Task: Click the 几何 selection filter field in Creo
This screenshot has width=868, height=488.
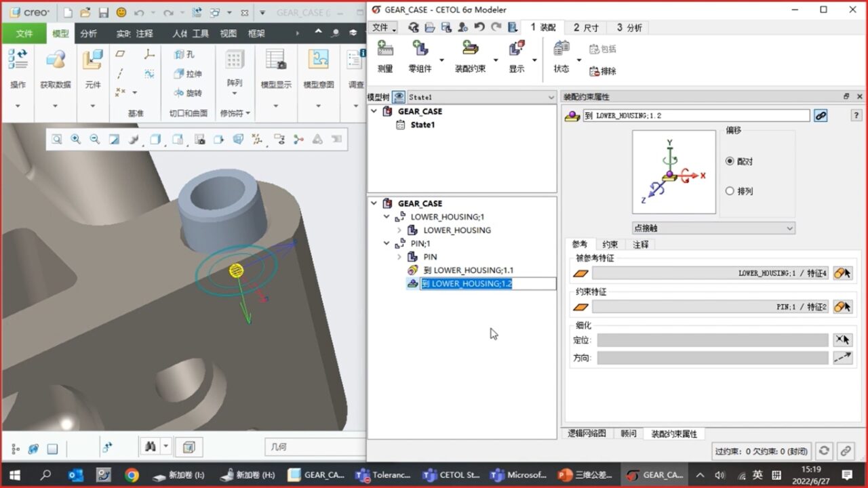Action: click(x=315, y=447)
